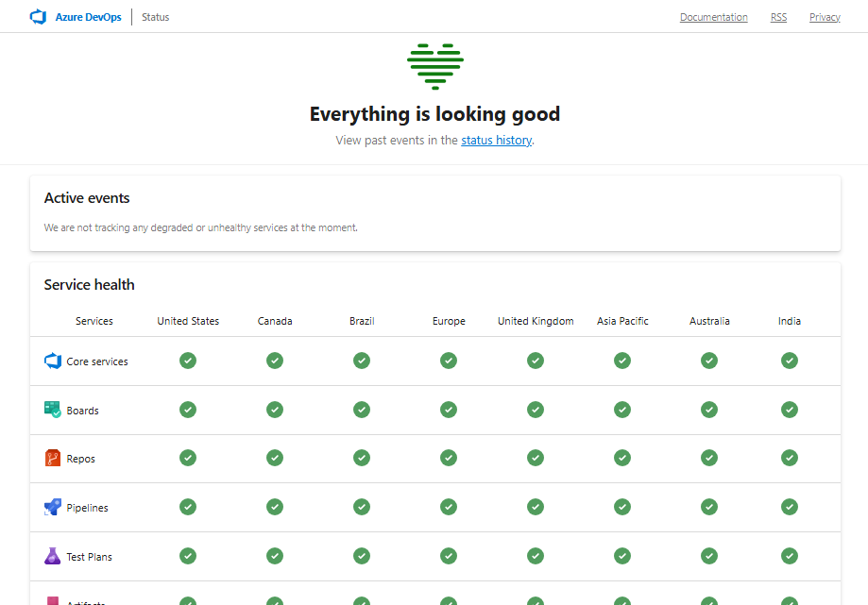The image size is (868, 605).
Task: Select the Pipelines row label
Action: pos(88,508)
